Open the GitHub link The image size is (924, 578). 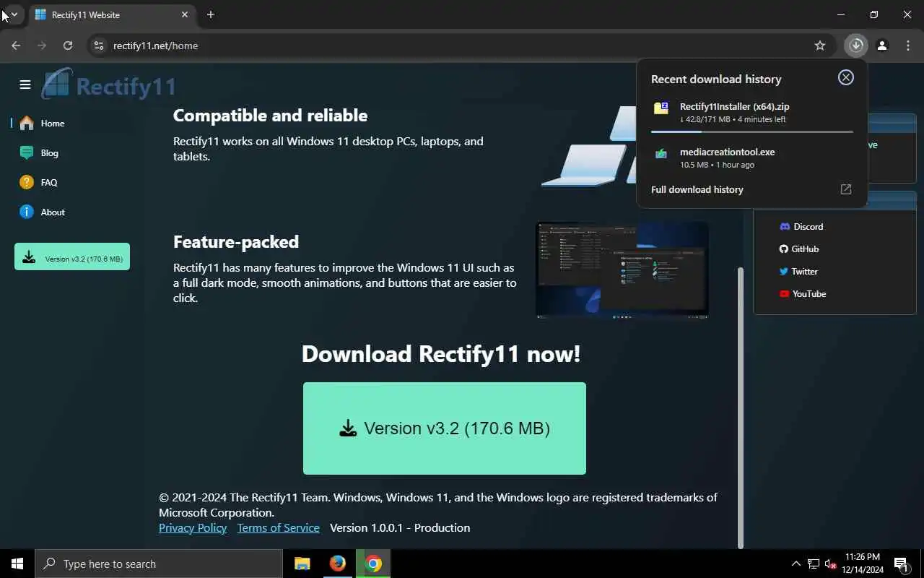click(798, 249)
